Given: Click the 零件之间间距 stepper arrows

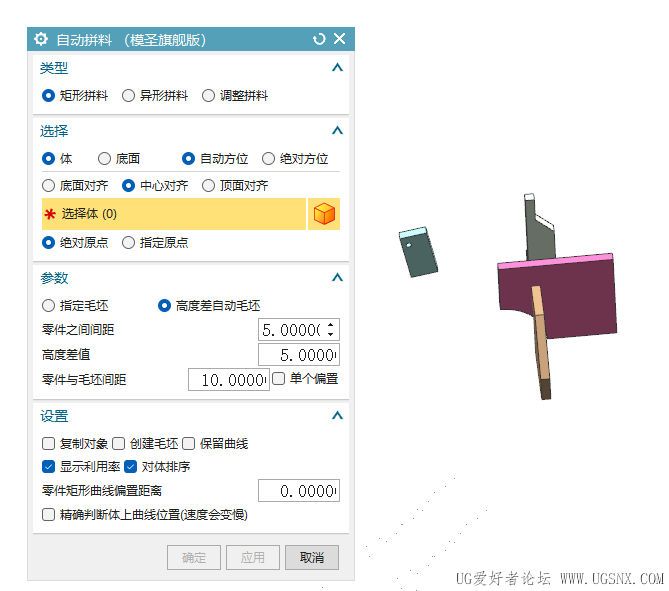Looking at the screenshot, I should click(x=331, y=329).
